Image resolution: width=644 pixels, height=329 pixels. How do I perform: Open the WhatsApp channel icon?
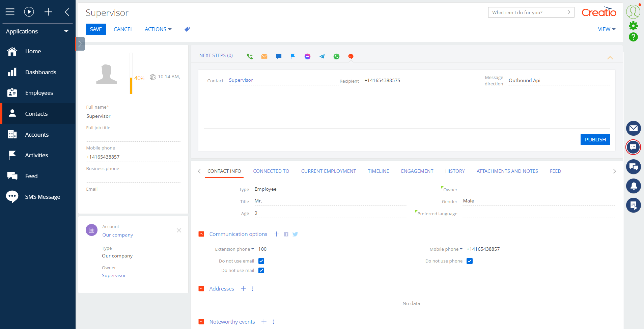(336, 56)
